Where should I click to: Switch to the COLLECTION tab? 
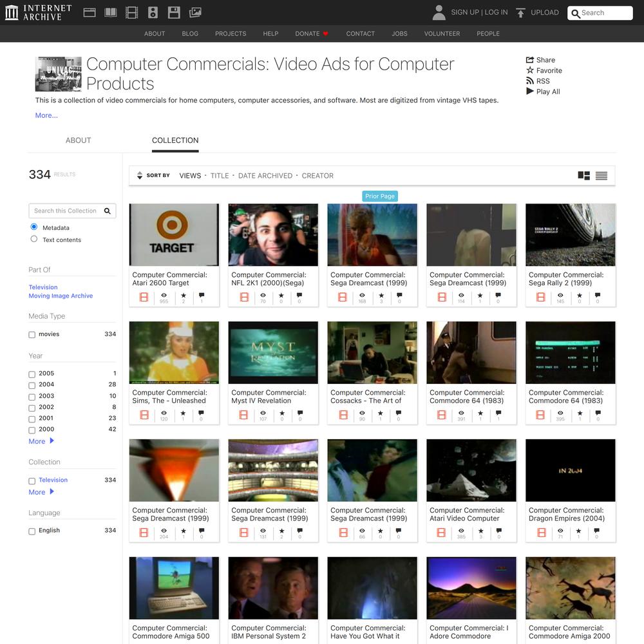(x=175, y=140)
